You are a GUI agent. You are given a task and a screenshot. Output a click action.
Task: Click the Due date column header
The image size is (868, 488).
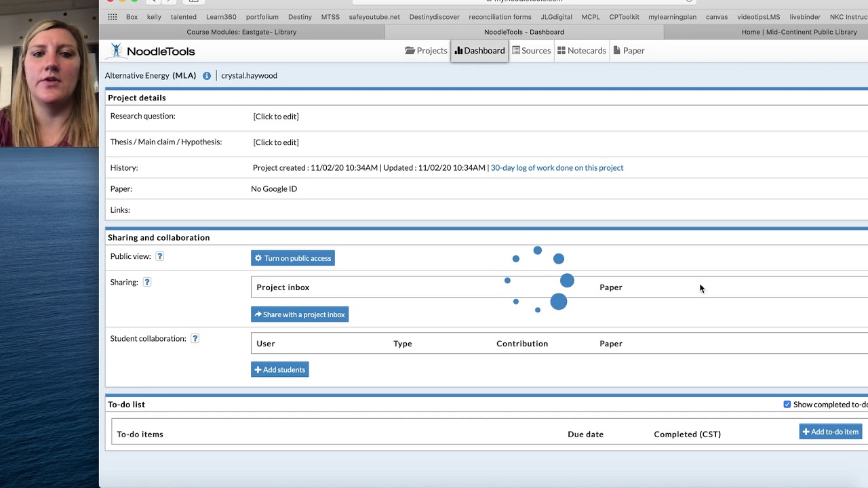pyautogui.click(x=585, y=434)
